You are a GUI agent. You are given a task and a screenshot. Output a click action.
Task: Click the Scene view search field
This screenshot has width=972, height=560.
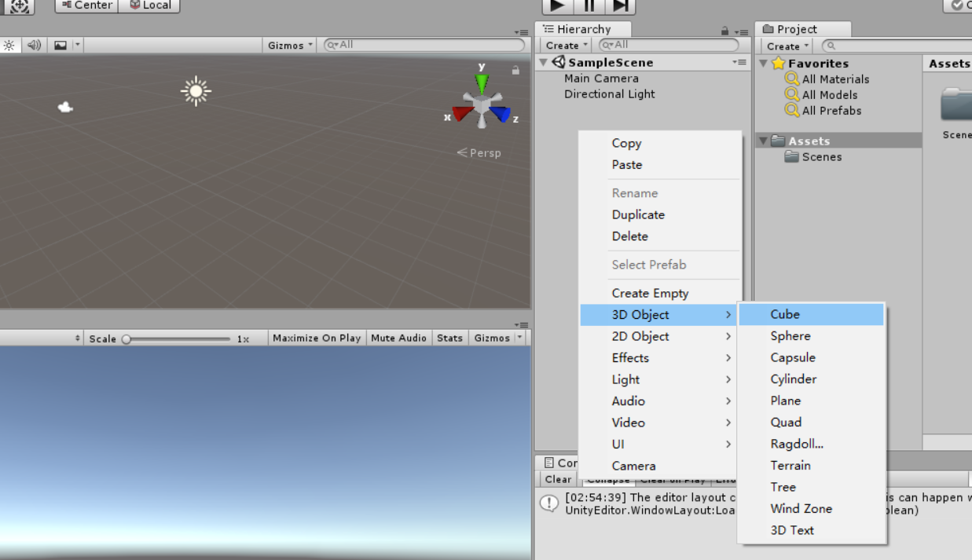click(424, 45)
